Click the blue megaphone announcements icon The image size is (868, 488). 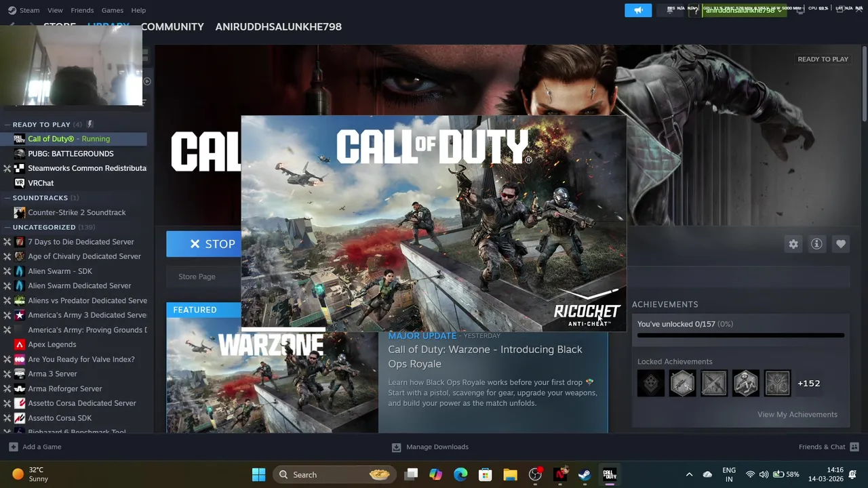tap(638, 10)
